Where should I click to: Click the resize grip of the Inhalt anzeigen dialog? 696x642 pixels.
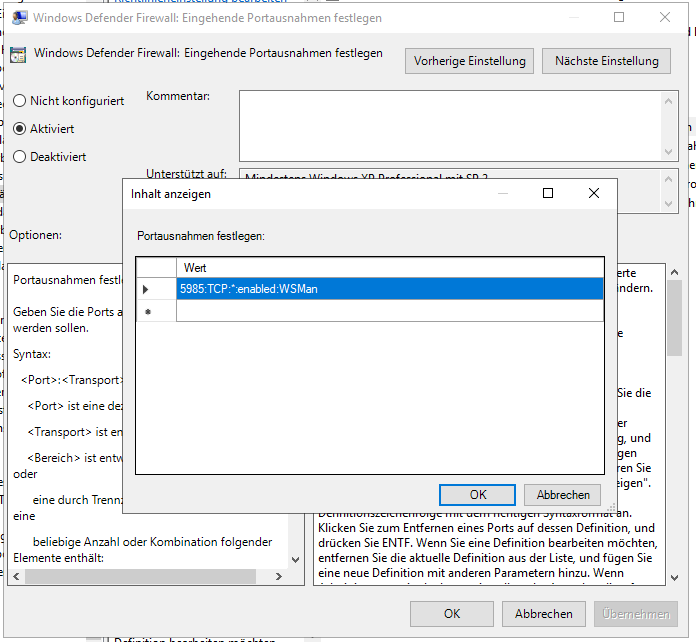[611, 508]
